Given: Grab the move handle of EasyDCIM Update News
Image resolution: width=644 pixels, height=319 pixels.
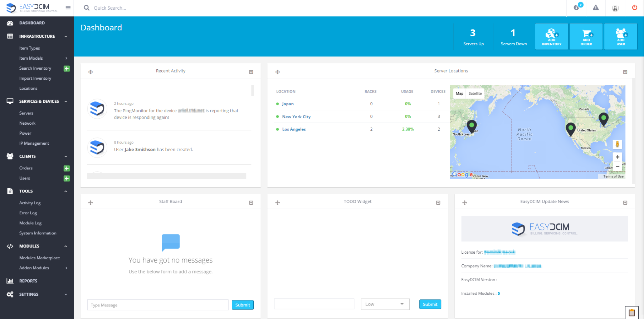Looking at the screenshot, I should click(x=465, y=203).
